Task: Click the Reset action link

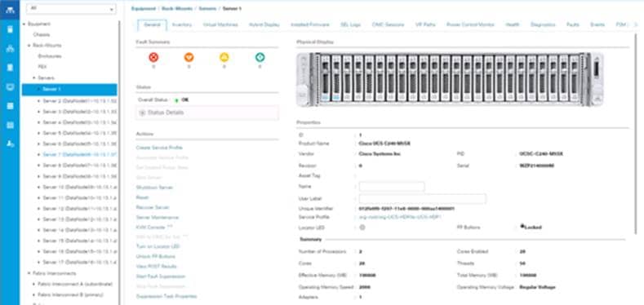Action: (142, 197)
